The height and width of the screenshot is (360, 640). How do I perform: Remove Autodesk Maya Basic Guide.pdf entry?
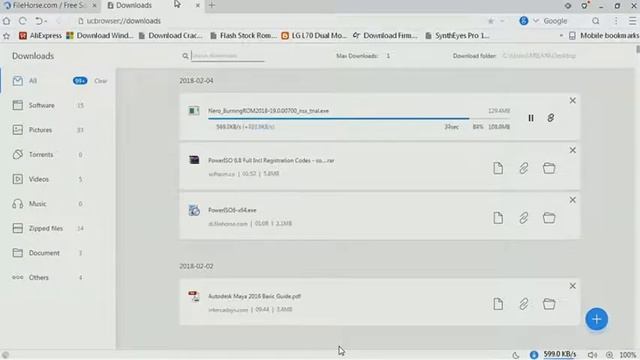click(573, 286)
